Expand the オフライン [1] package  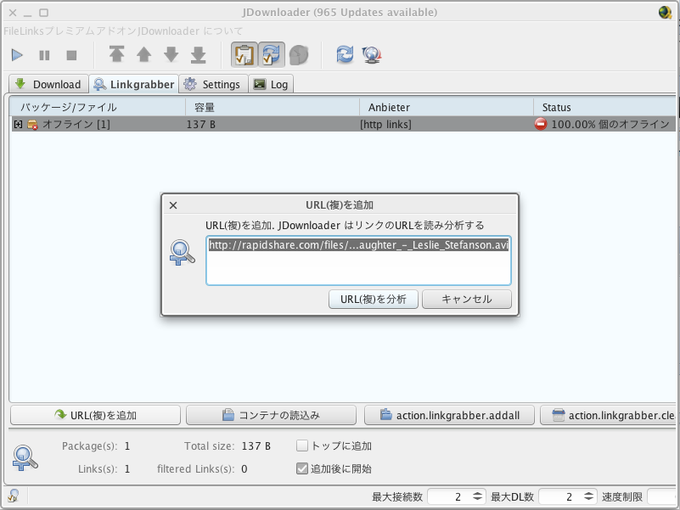18,124
